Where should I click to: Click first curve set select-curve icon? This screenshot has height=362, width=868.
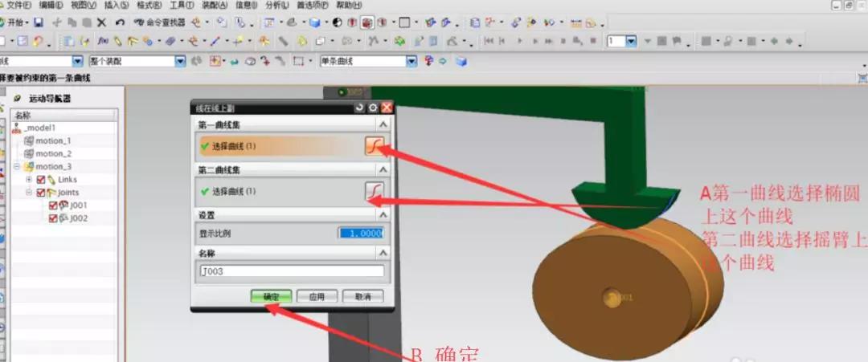(x=375, y=146)
